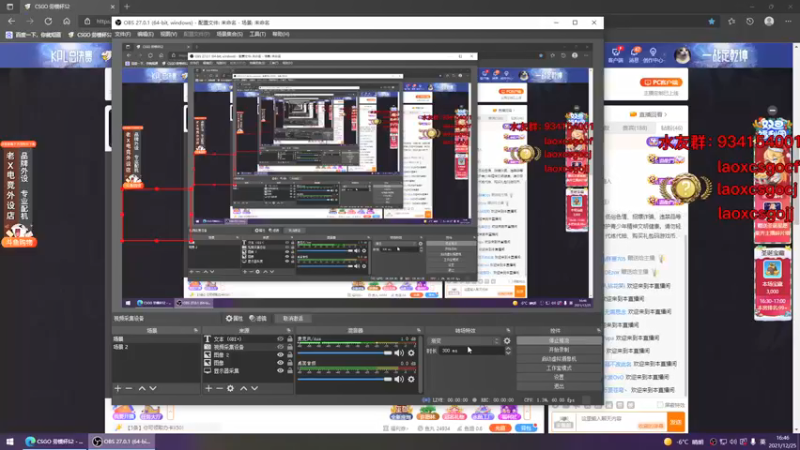Viewport: 800px width, 450px height.
Task: Move scene down in scenes list
Action: coord(153,389)
